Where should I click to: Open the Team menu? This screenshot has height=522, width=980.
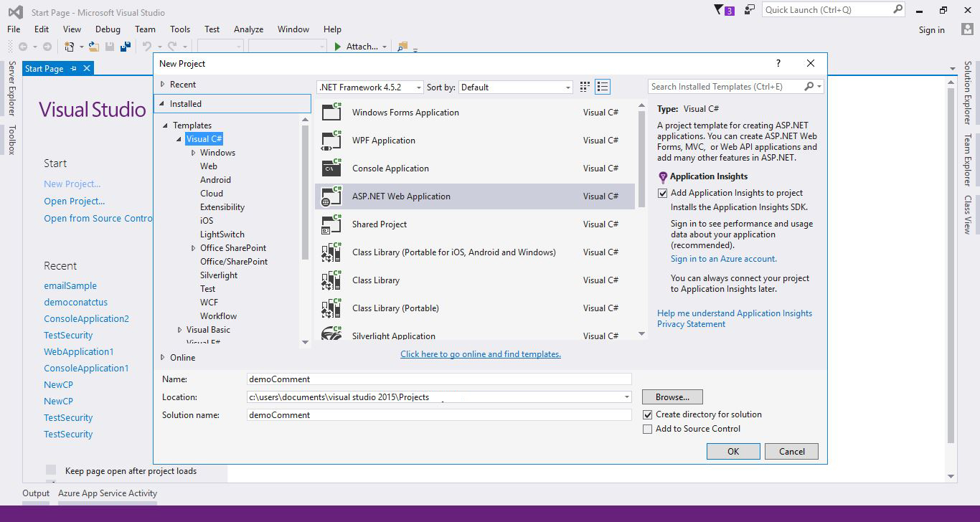(145, 29)
